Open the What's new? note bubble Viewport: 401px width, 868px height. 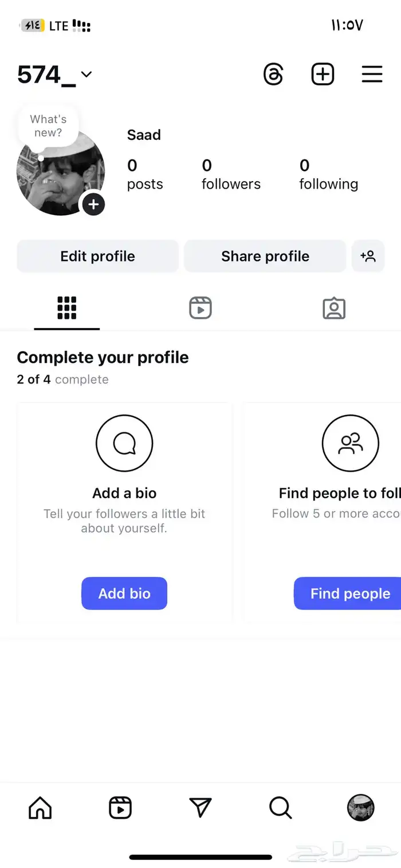tap(48, 126)
